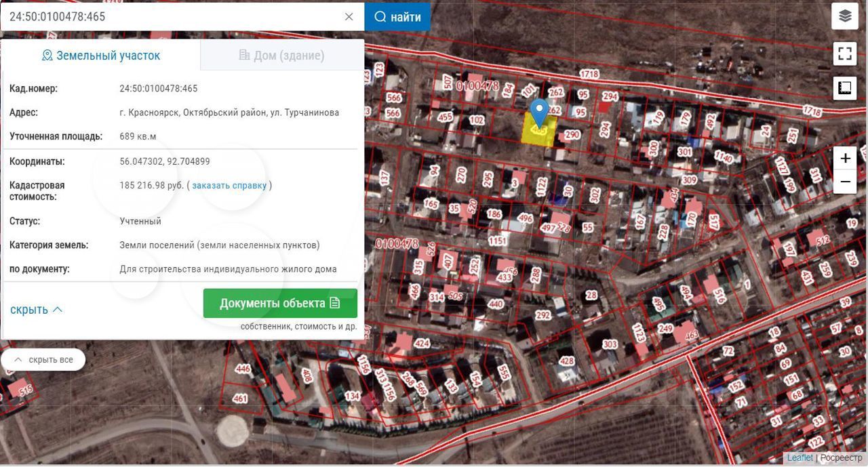Click the Кадастровая стоимость label
Image resolution: width=868 pixels, height=467 pixels.
pyautogui.click(x=37, y=191)
